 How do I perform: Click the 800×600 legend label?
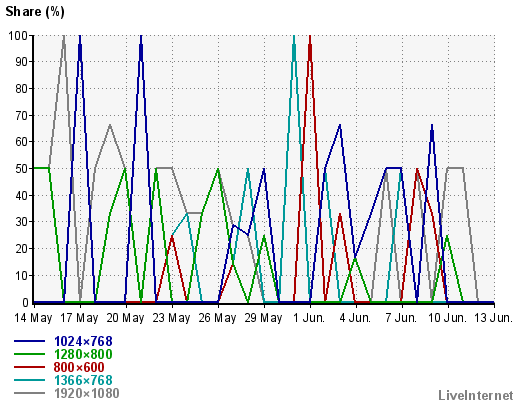click(x=79, y=367)
